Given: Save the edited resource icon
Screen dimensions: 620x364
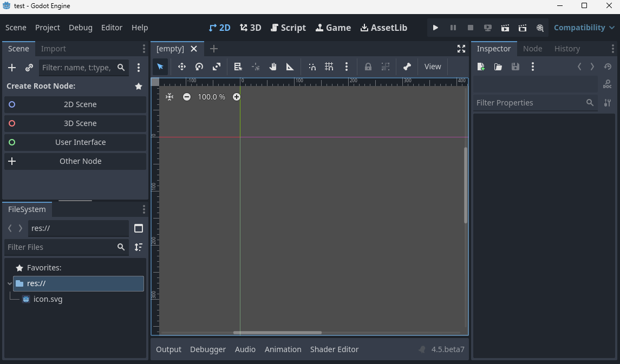Looking at the screenshot, I should 515,67.
